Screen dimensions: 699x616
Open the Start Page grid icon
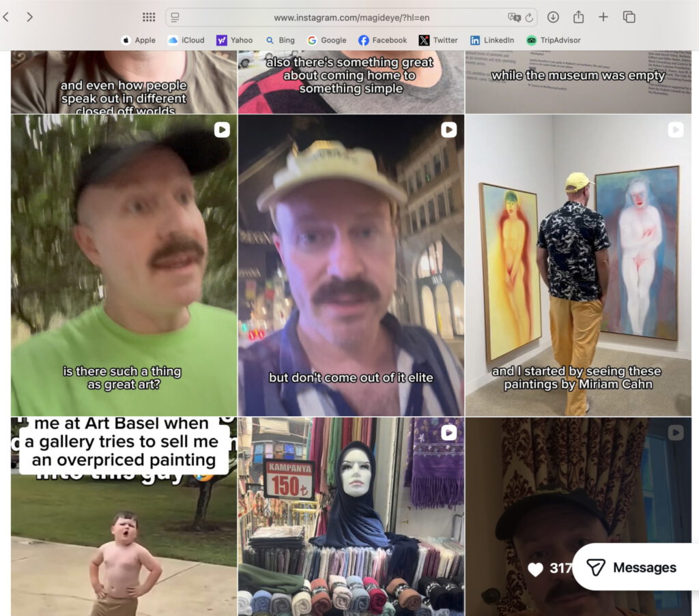point(149,17)
